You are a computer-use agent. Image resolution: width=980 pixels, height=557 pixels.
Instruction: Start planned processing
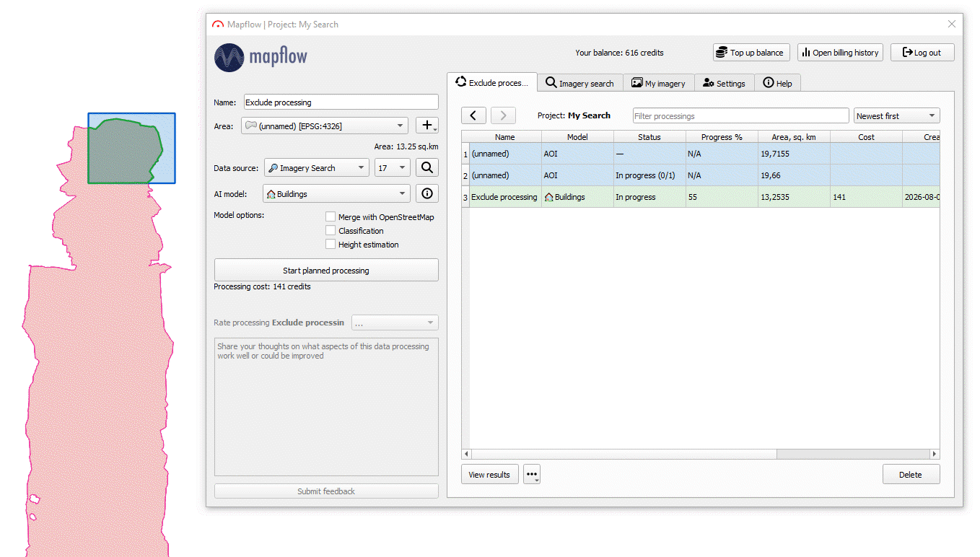326,271
